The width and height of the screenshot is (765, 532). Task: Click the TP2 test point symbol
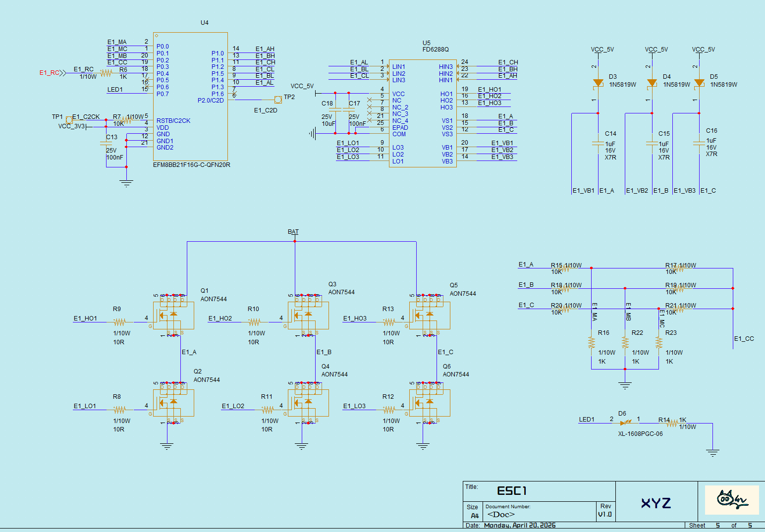tap(278, 100)
